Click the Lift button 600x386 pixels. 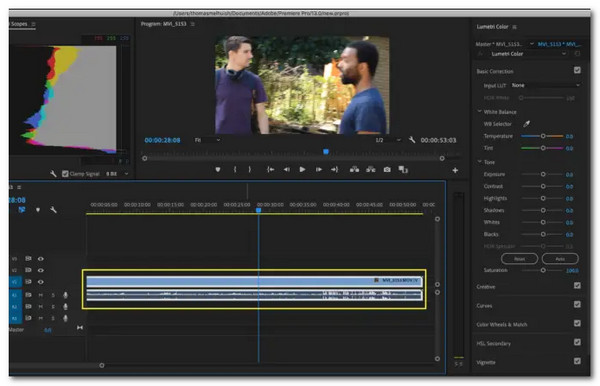tap(354, 169)
